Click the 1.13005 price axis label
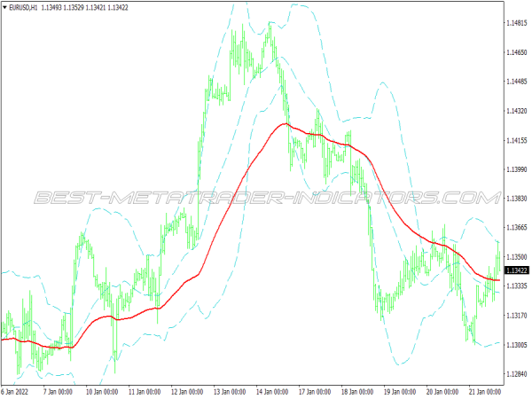 tap(517, 345)
